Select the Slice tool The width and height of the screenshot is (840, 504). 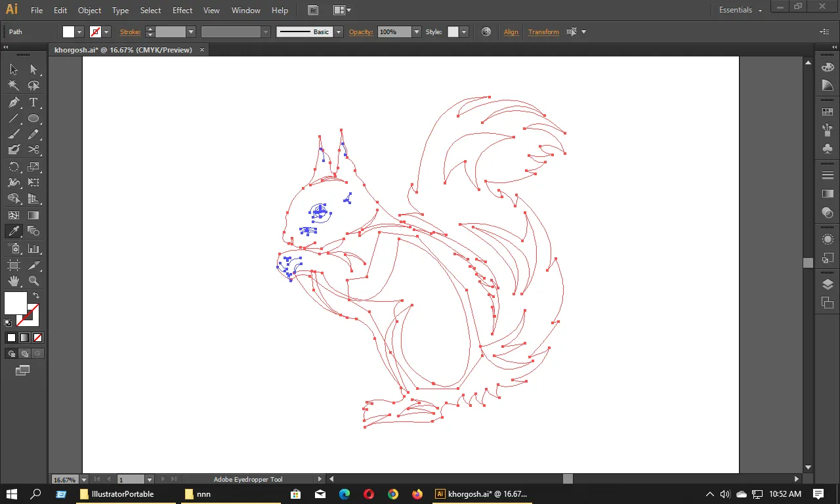pos(33,265)
